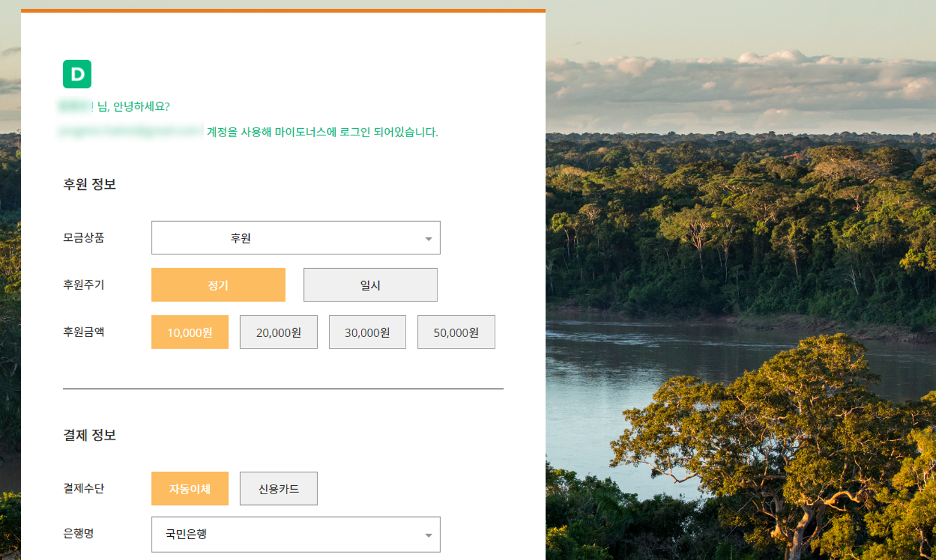The image size is (936, 560).
Task: Click the 마이도너스 login status message
Action: click(322, 132)
